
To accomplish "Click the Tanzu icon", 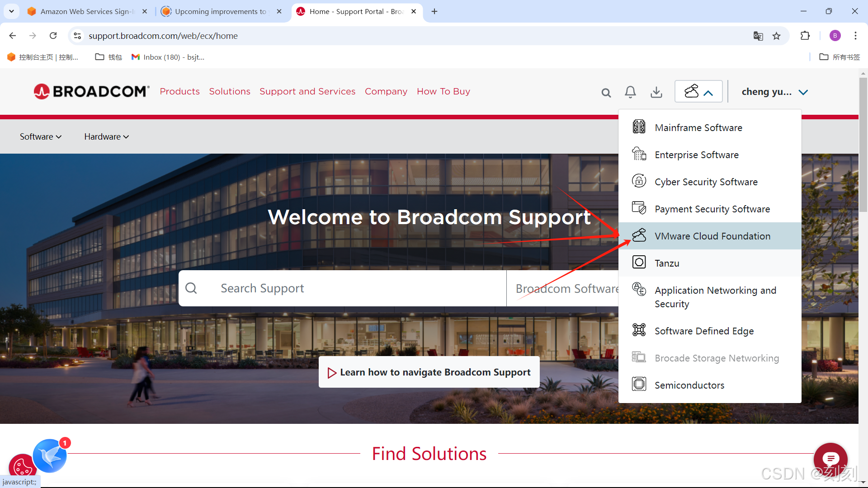I will [x=639, y=262].
